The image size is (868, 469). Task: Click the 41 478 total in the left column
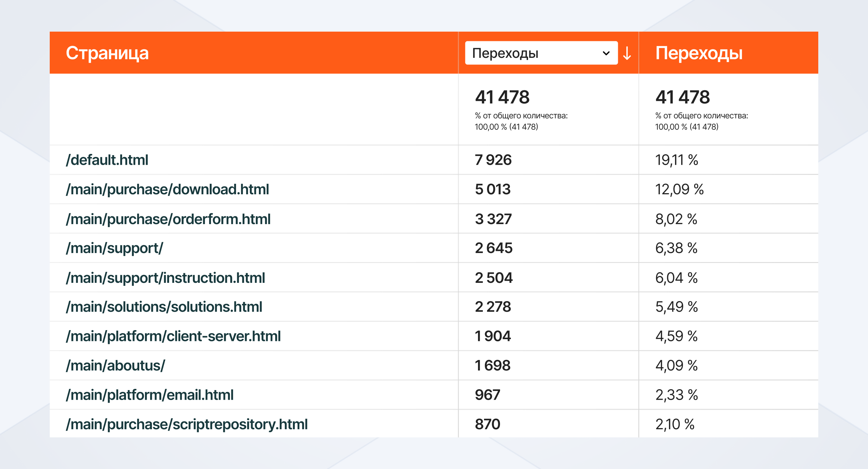coord(502,97)
